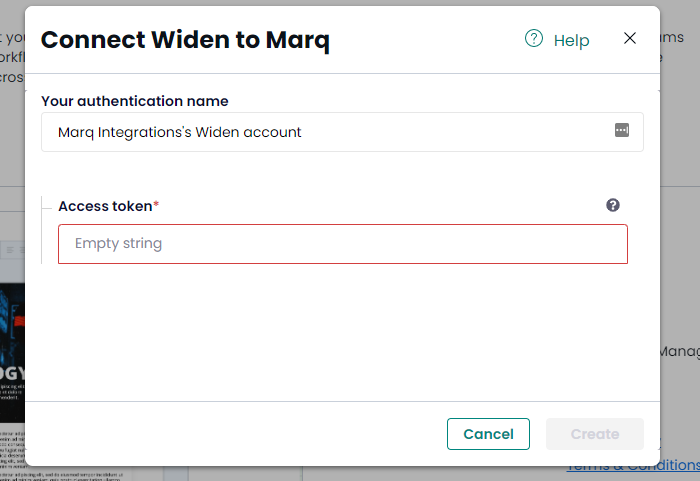700x481 pixels.
Task: Click the Connect Widen to Marq title
Action: tap(185, 40)
